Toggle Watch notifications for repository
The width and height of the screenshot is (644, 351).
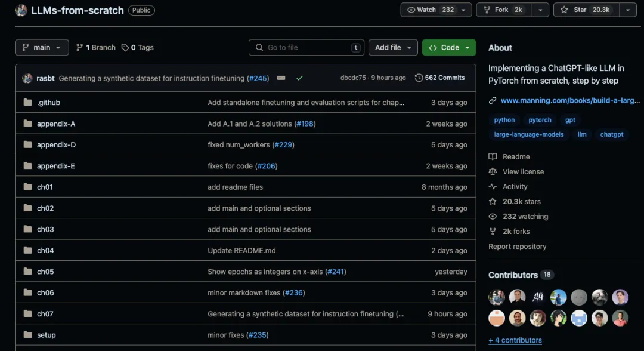pos(431,10)
